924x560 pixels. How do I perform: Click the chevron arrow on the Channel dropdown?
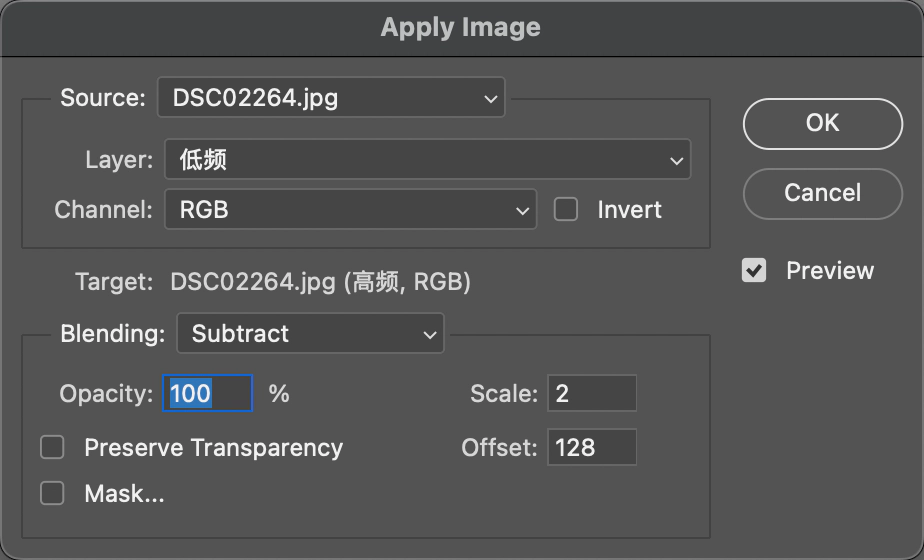coord(522,211)
